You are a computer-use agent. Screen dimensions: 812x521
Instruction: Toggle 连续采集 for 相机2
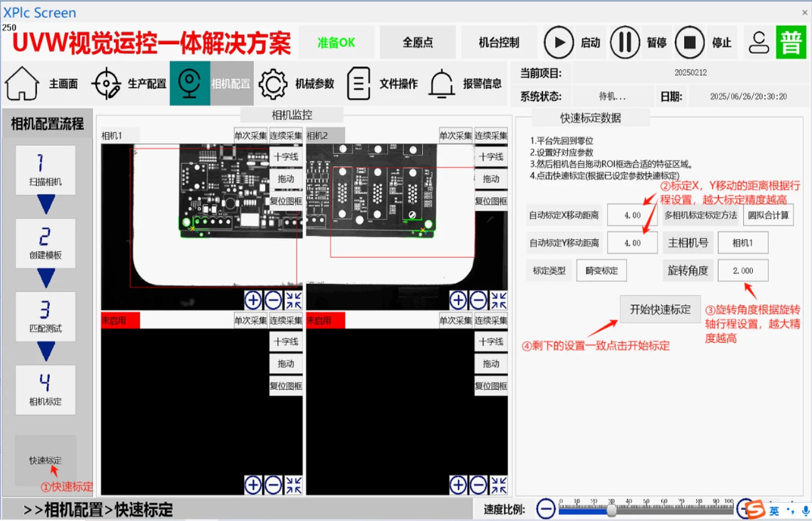(491, 136)
